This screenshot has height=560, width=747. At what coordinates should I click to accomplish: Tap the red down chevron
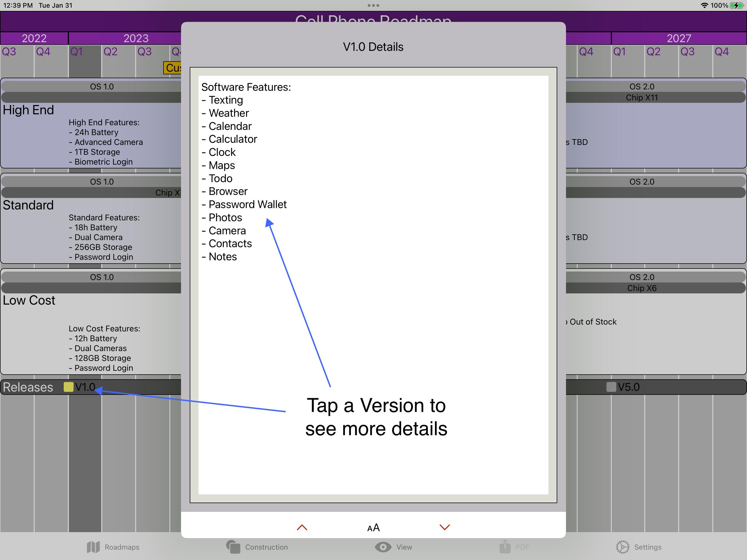point(445,527)
